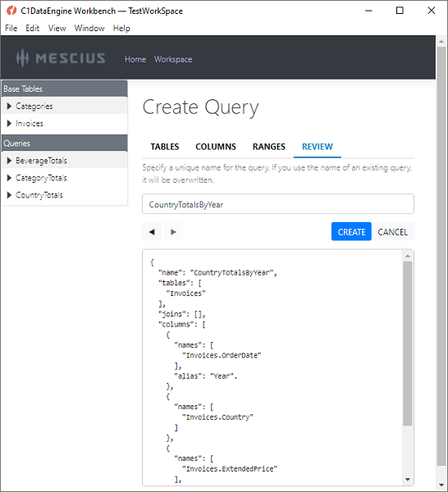Go to previous wizard step arrow
Viewport: 448px width, 492px height.
point(152,232)
